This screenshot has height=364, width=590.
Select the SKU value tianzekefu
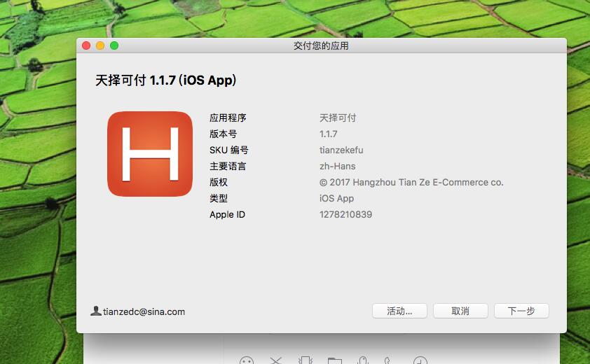(341, 150)
